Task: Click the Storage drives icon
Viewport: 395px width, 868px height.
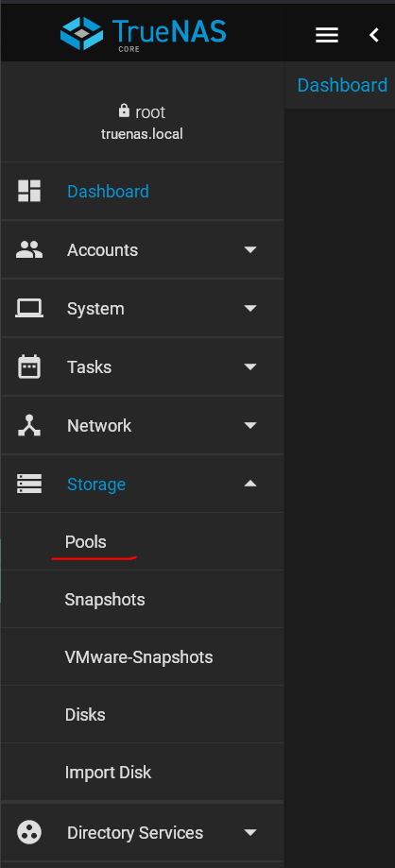Action: point(29,484)
